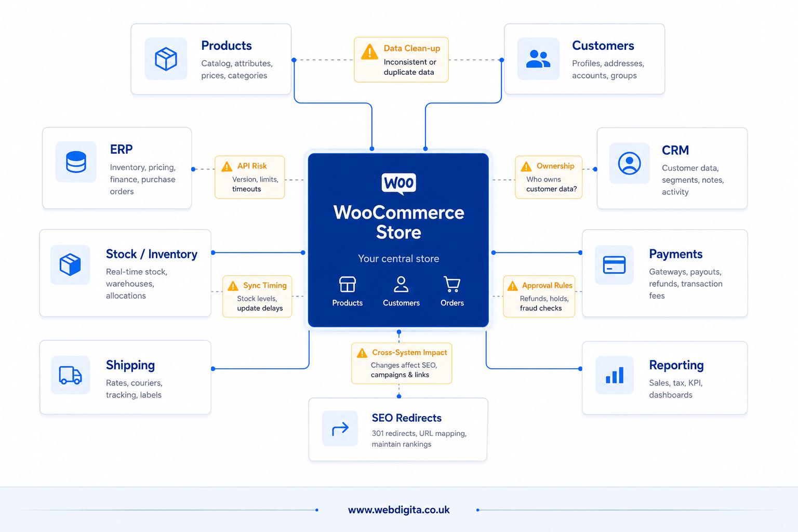Click the Stock / Inventory box icon
The width and height of the screenshot is (798, 532).
pyautogui.click(x=70, y=264)
